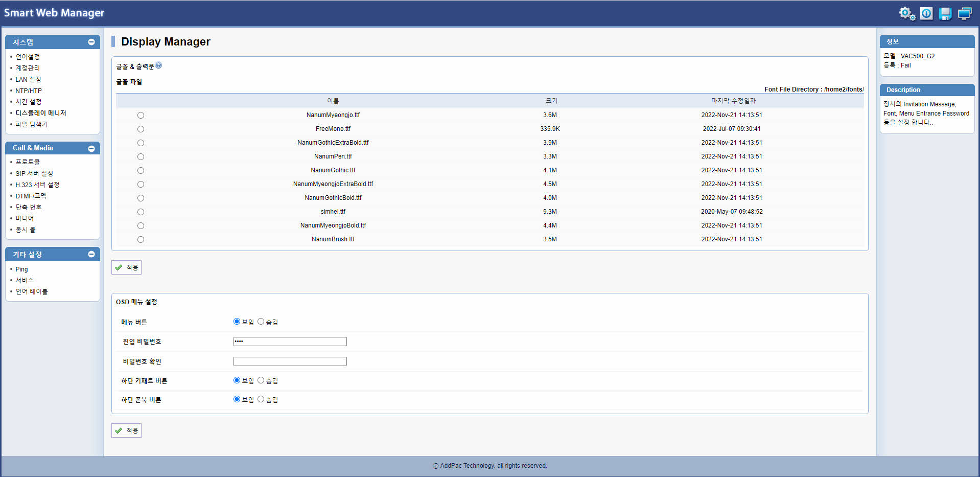Image resolution: width=980 pixels, height=477 pixels.
Task: Select the NanumMyeongjo.ttf font radio button
Action: coord(141,116)
